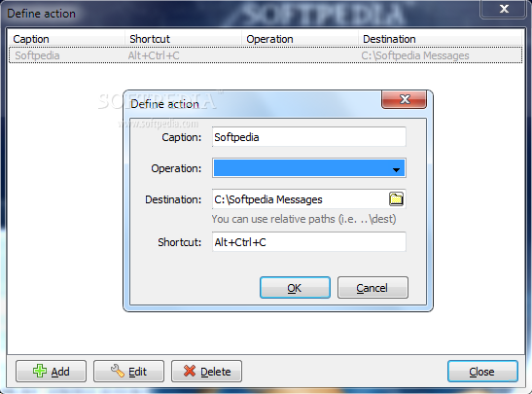The height and width of the screenshot is (394, 532).
Task: Select C:\Softpedia Messages cell in the list
Action: pos(415,55)
